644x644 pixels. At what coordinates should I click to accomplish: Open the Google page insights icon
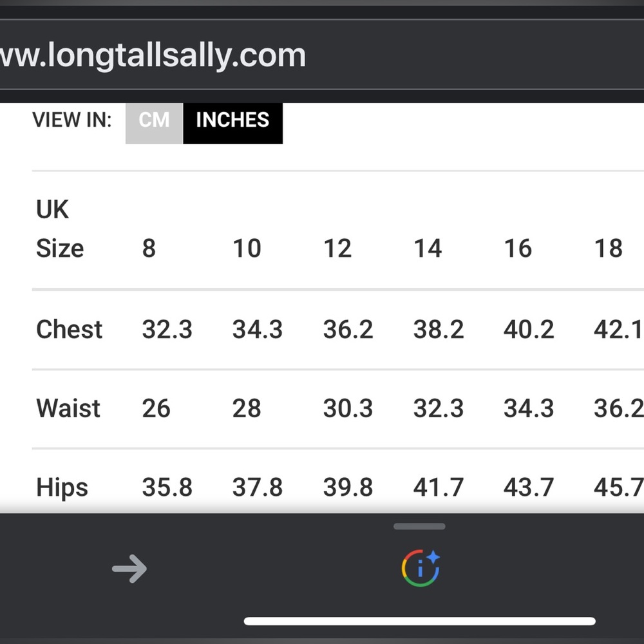tap(421, 568)
